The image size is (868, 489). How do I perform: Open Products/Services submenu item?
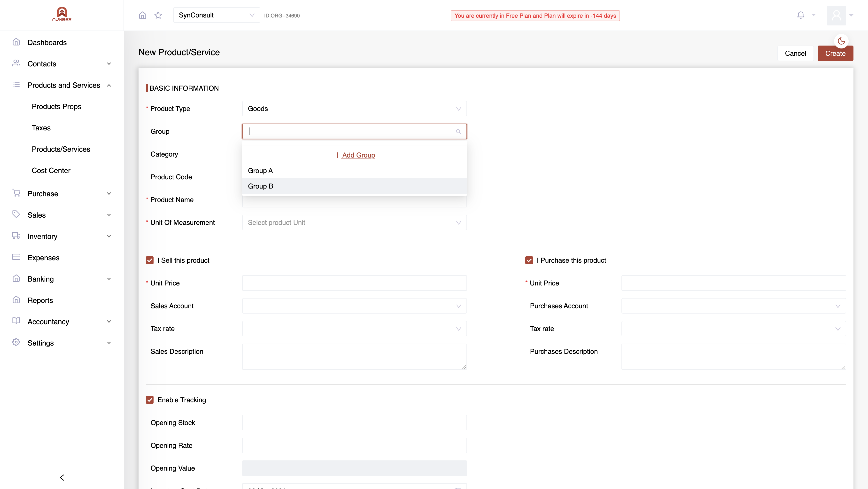point(61,149)
